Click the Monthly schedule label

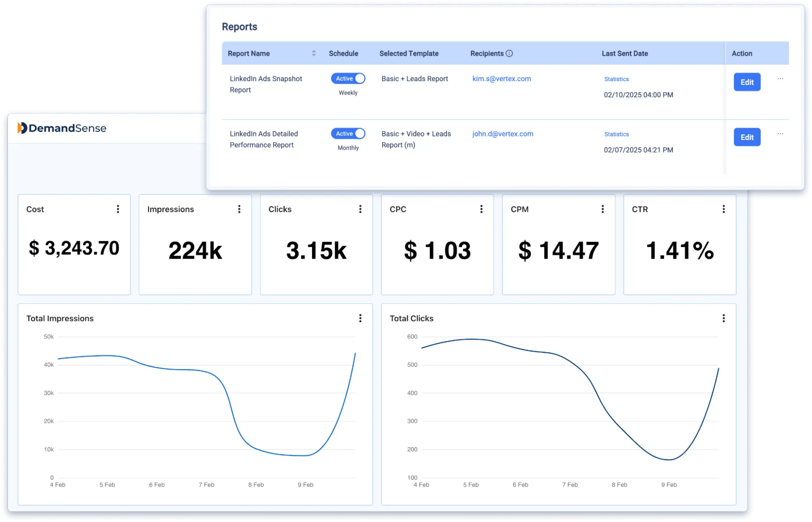coord(348,148)
